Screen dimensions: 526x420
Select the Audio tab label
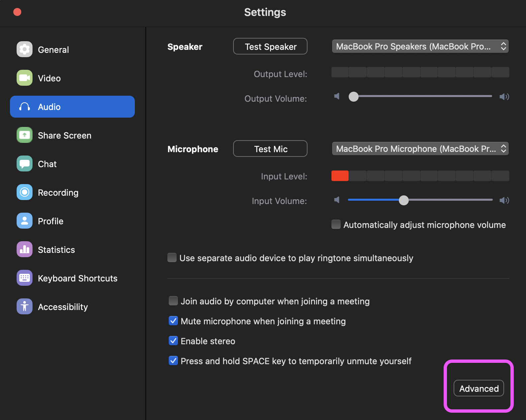pos(49,107)
